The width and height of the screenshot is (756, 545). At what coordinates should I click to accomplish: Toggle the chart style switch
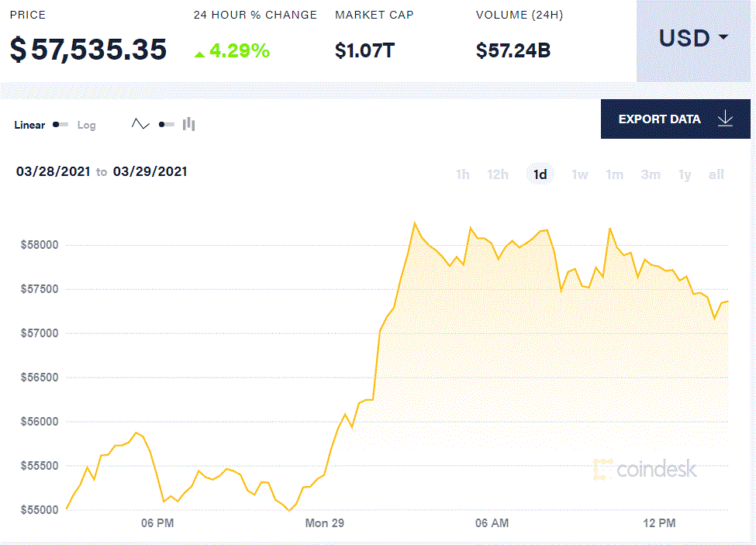tap(166, 124)
